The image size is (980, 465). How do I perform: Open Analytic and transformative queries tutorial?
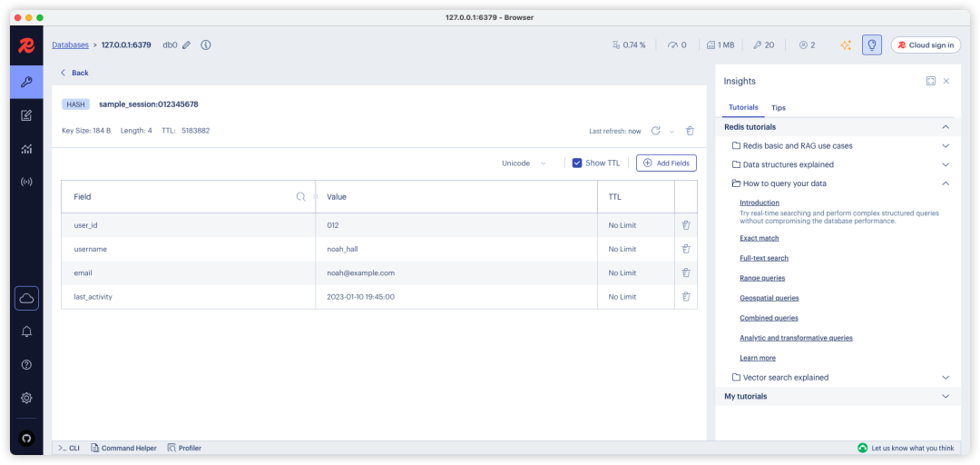797,338
